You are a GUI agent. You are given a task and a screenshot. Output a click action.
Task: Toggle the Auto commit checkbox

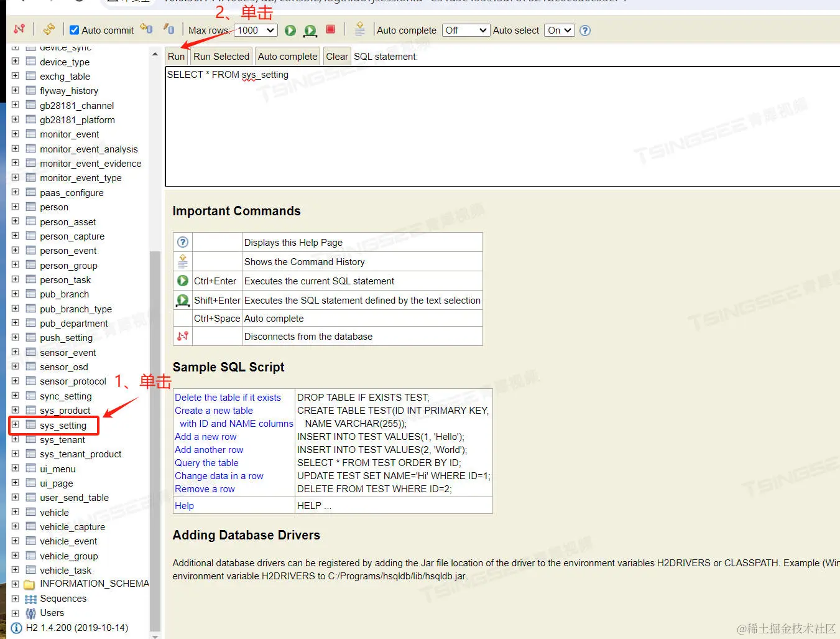tap(75, 30)
